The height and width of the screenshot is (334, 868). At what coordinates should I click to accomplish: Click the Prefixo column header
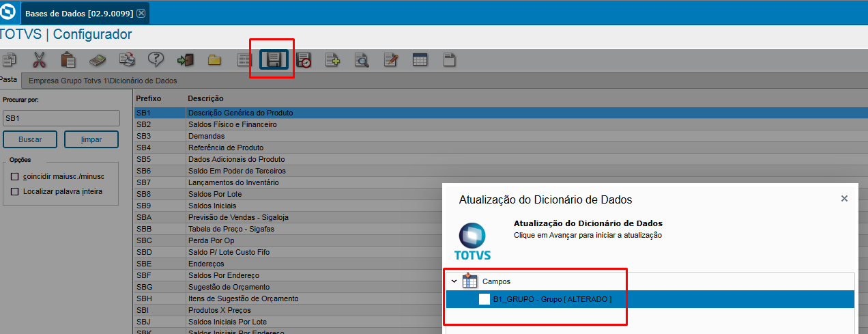tap(149, 99)
